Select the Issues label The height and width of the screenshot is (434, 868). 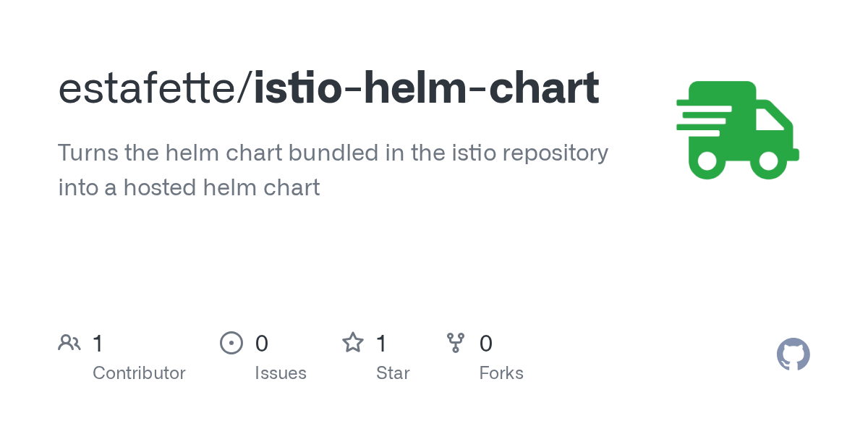(281, 373)
